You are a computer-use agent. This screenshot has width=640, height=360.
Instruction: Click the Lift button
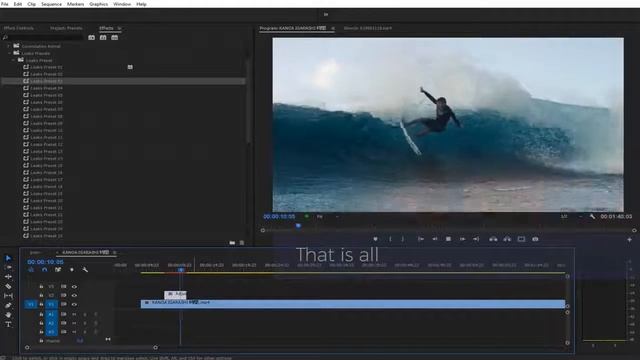[x=493, y=239]
